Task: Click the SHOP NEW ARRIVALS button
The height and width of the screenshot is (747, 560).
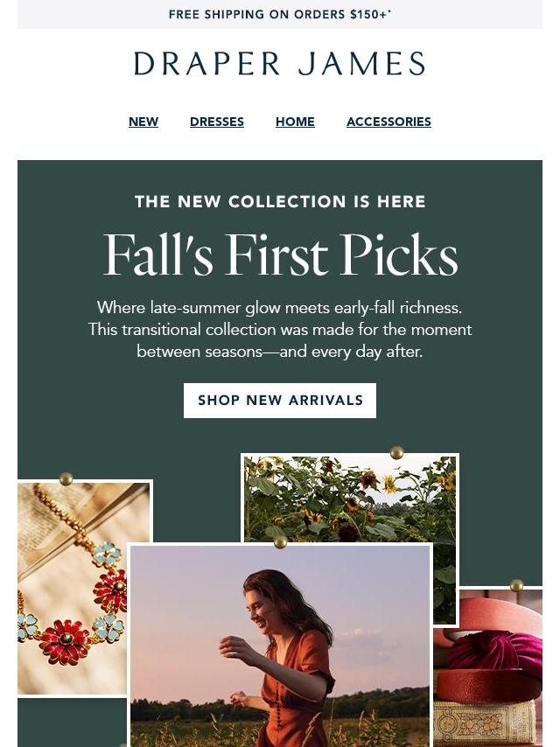Action: point(280,401)
